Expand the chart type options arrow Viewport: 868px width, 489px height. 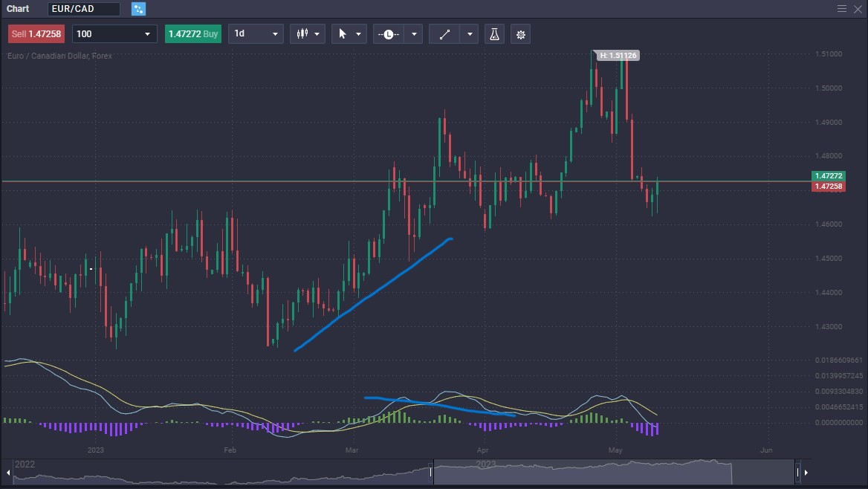tap(317, 33)
